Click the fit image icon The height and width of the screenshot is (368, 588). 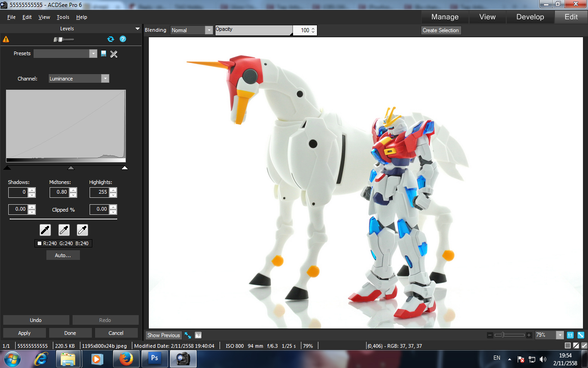click(x=581, y=335)
